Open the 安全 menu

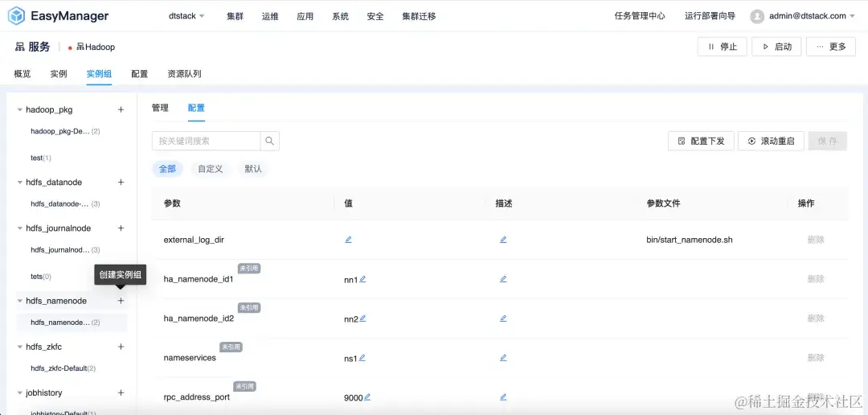click(375, 16)
